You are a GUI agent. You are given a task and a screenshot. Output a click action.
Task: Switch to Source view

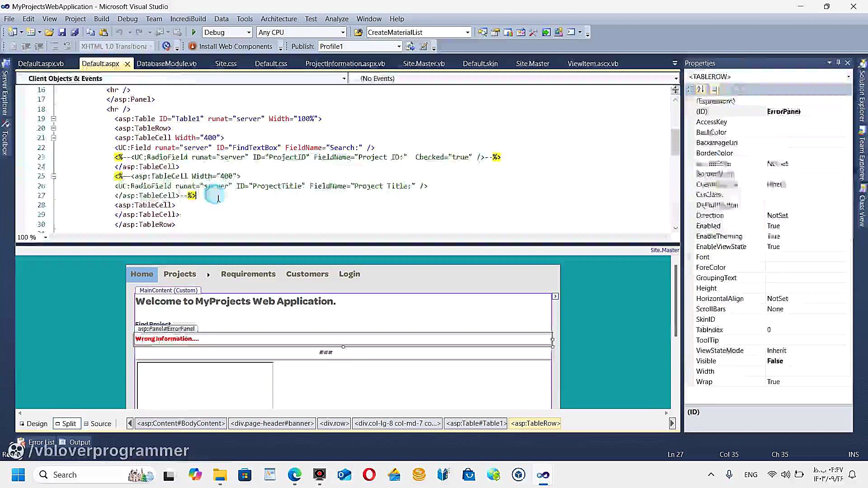pos(98,423)
